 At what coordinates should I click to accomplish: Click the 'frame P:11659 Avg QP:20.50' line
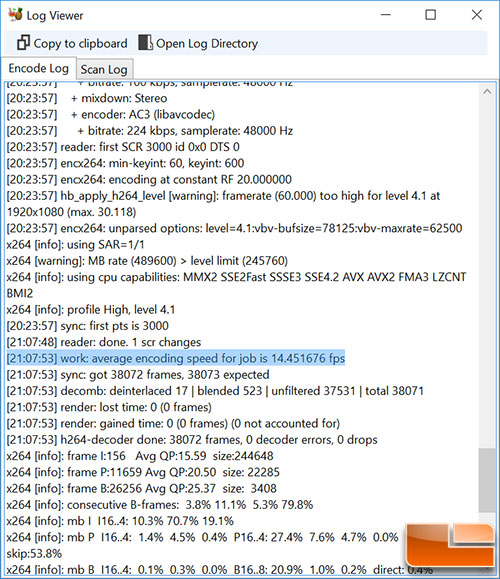coord(143,472)
